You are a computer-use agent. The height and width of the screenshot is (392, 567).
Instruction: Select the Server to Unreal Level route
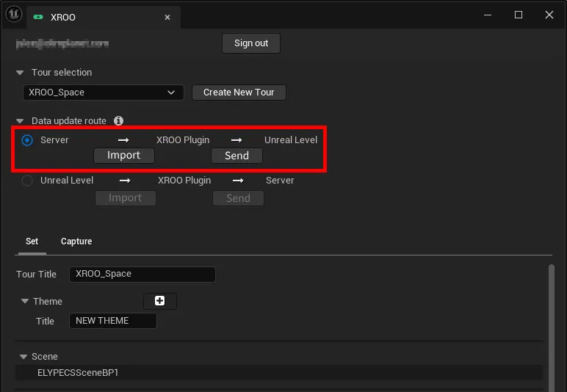tap(27, 140)
